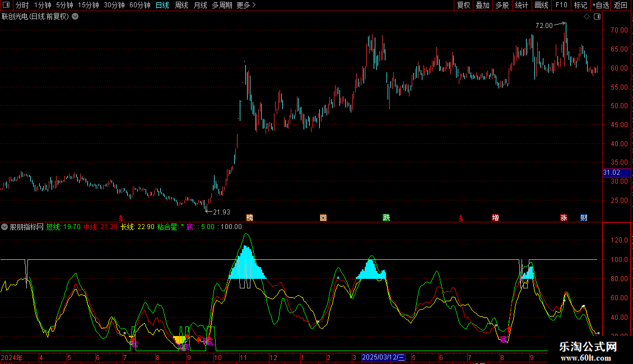The image size is (633, 364).
Task: Open F10 company information
Action: (561, 5)
